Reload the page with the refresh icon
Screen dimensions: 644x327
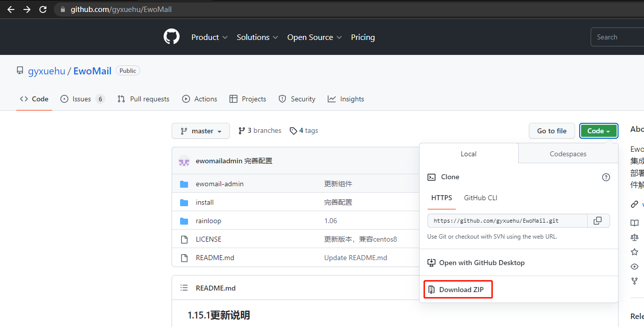click(43, 9)
